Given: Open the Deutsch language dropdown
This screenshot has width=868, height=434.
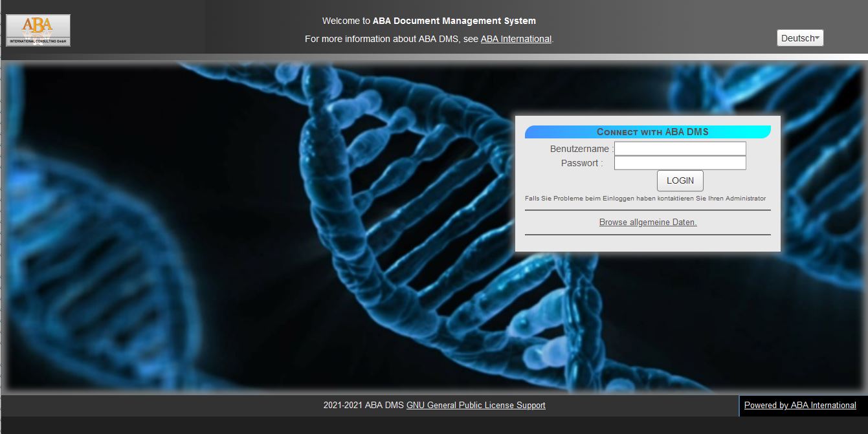Looking at the screenshot, I should 800,38.
